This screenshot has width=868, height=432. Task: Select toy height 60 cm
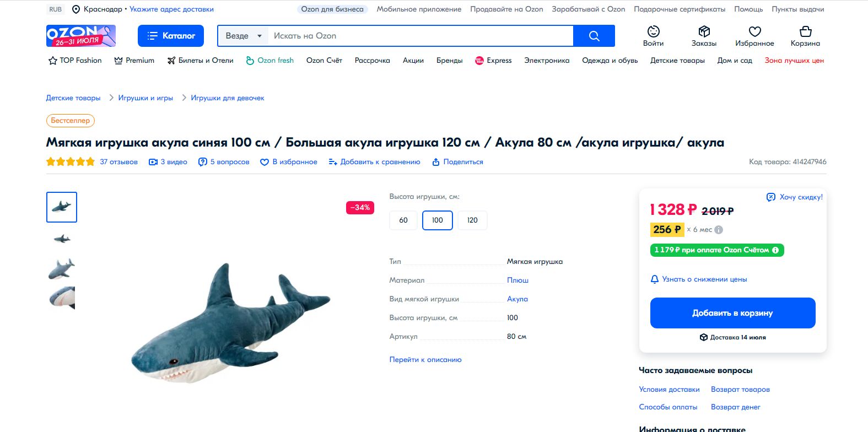pyautogui.click(x=403, y=220)
